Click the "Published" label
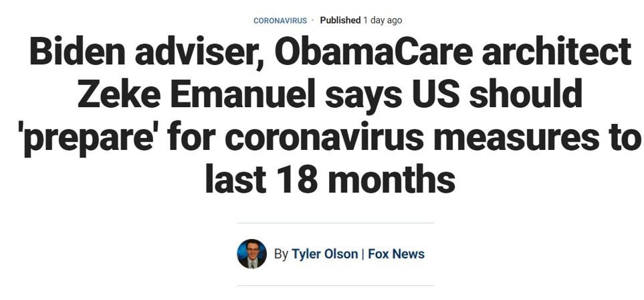 [340, 20]
